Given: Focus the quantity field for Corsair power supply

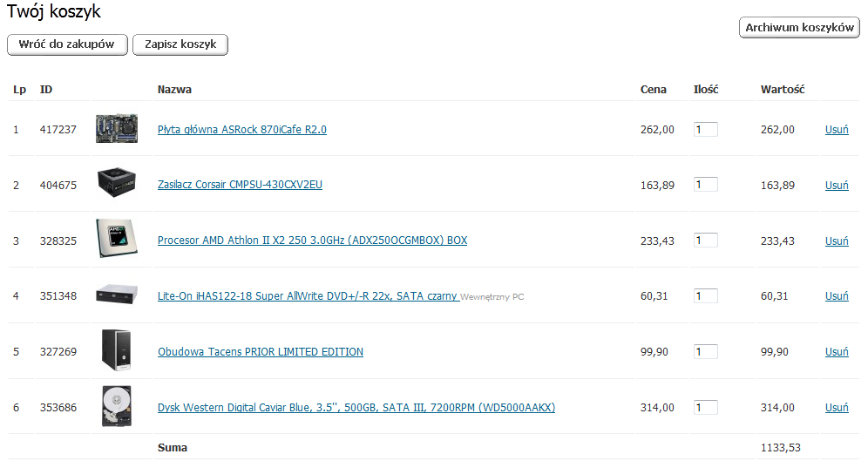Looking at the screenshot, I should coord(706,185).
